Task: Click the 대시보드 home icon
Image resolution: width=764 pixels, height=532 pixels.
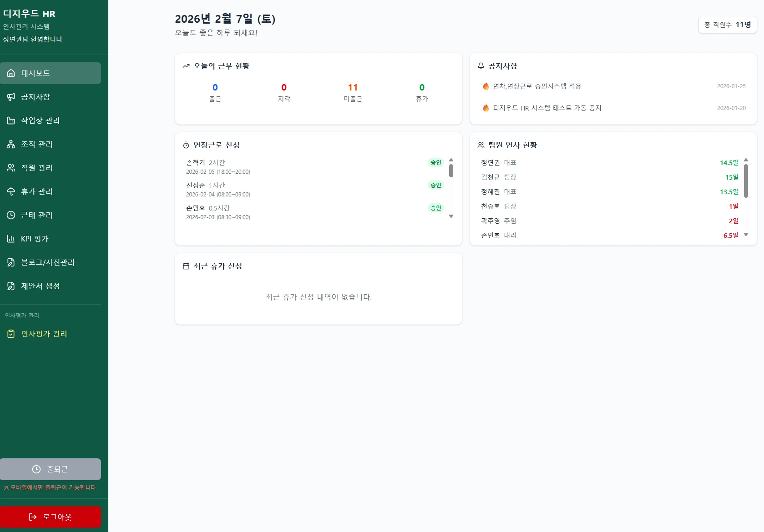Action: [x=11, y=73]
